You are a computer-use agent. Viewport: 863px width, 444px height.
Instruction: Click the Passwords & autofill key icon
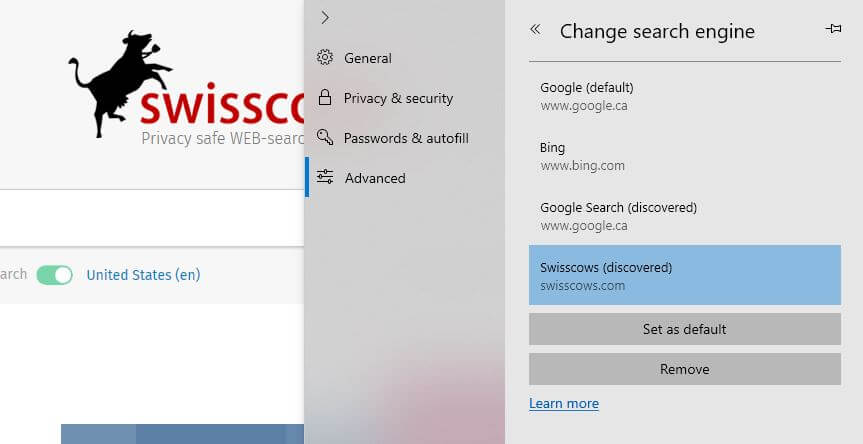pos(325,137)
